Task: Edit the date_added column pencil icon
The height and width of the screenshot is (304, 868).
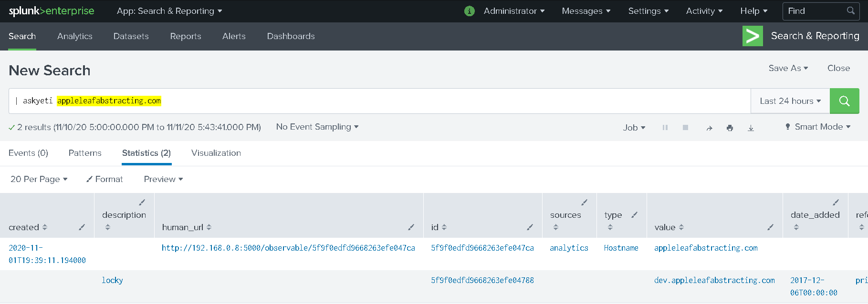Action: 836,203
